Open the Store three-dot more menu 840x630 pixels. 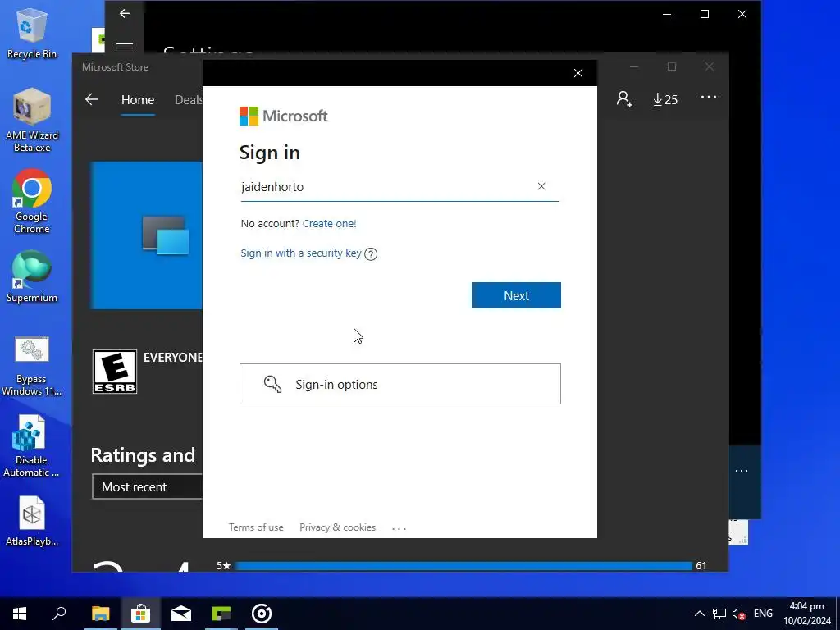[709, 97]
